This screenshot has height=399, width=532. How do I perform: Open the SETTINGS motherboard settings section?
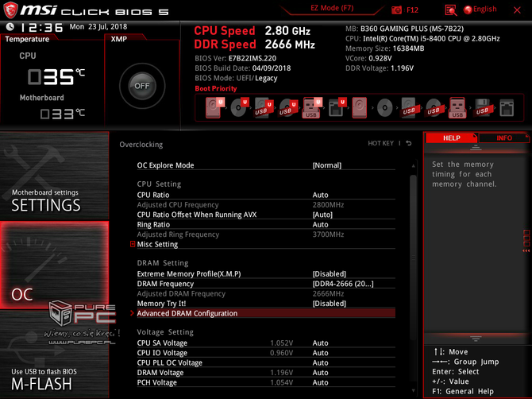click(54, 176)
